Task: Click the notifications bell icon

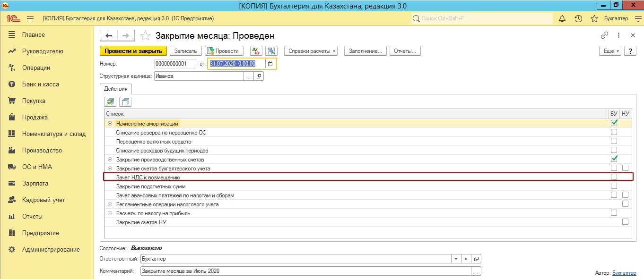Action: point(562,18)
